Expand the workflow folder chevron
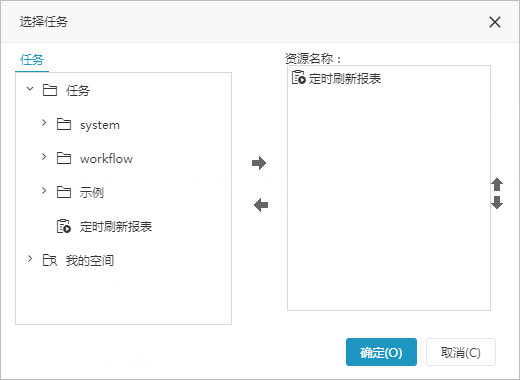The width and height of the screenshot is (520, 380). 44,156
